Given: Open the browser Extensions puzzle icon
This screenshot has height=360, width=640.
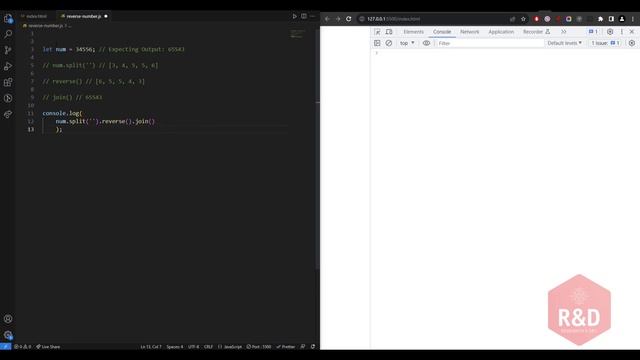Looking at the screenshot, I should click(x=600, y=19).
